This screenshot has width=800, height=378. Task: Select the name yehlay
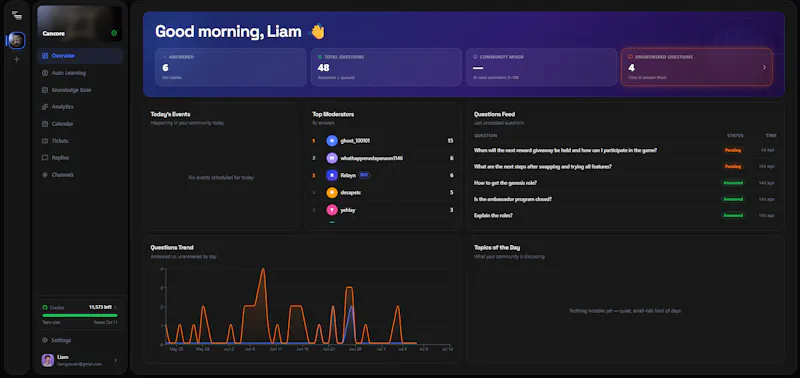(x=347, y=210)
